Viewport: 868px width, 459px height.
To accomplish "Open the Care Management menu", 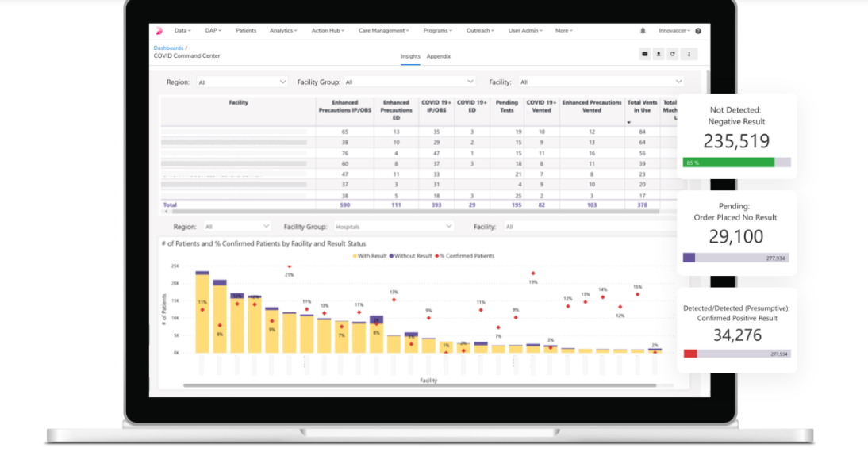I will pyautogui.click(x=383, y=31).
